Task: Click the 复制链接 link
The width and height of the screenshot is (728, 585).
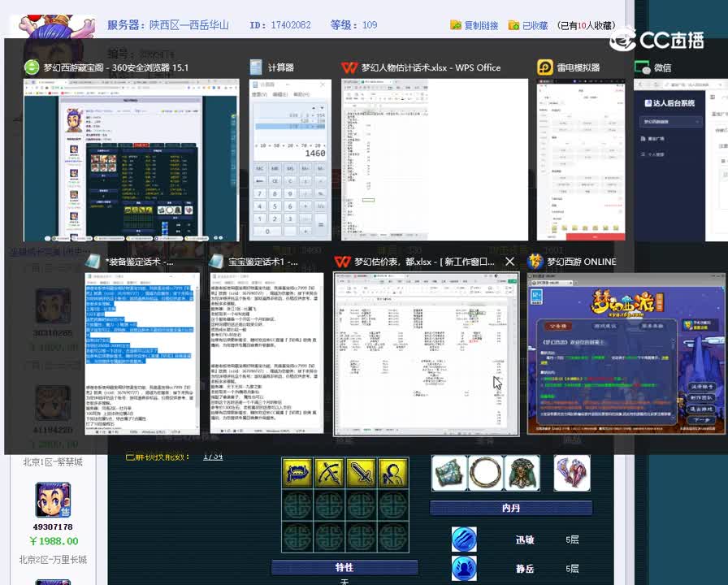Action: [x=482, y=25]
